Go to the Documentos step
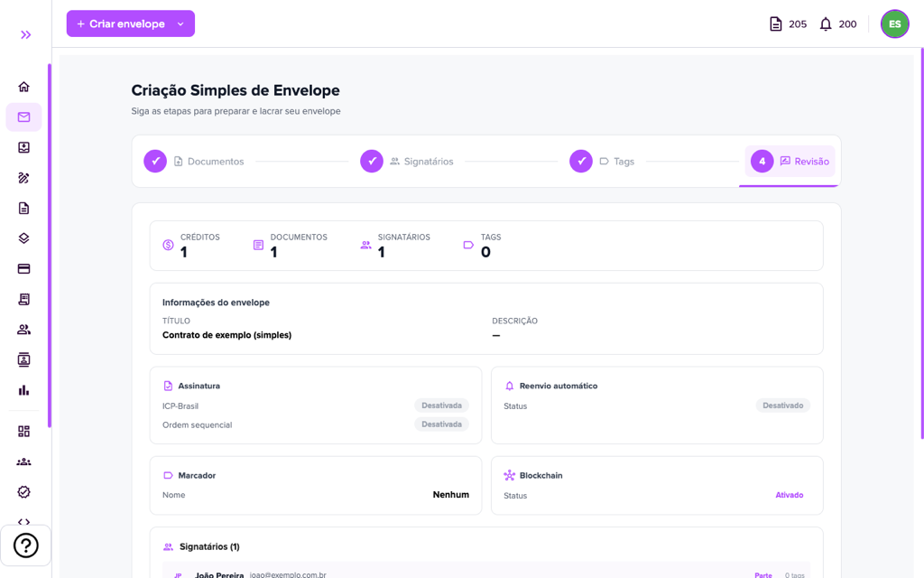Image resolution: width=924 pixels, height=578 pixels. coord(194,161)
